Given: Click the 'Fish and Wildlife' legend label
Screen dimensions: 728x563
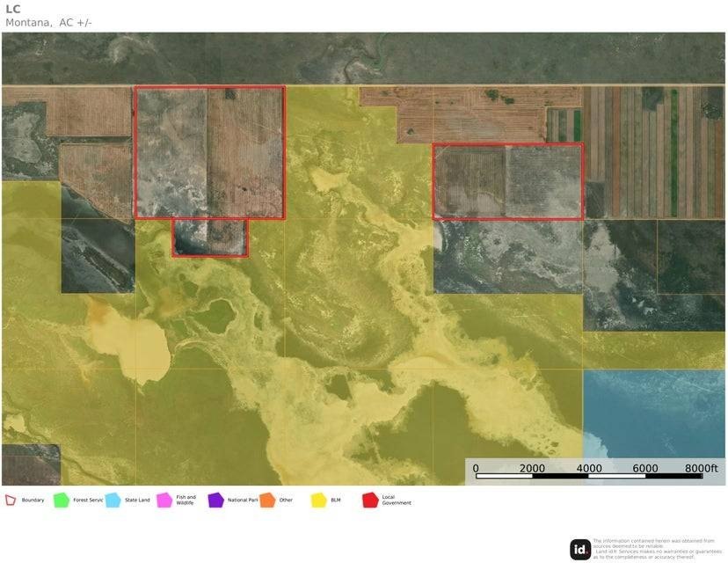Looking at the screenshot, I should (186, 500).
